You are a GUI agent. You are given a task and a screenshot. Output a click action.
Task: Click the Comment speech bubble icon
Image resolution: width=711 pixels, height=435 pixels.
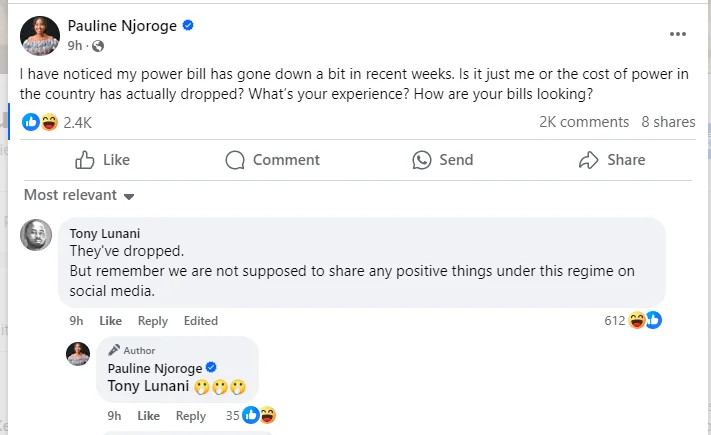235,160
